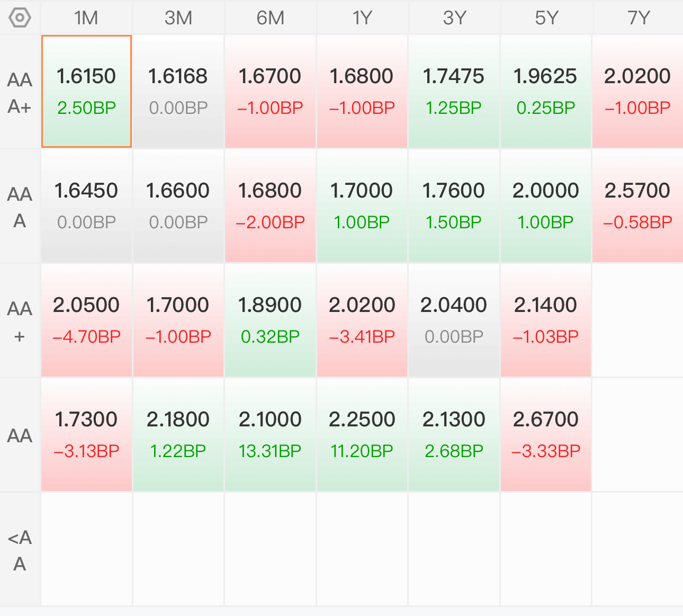The height and width of the screenshot is (616, 683).
Task: Select the 3Y column header
Action: click(454, 18)
